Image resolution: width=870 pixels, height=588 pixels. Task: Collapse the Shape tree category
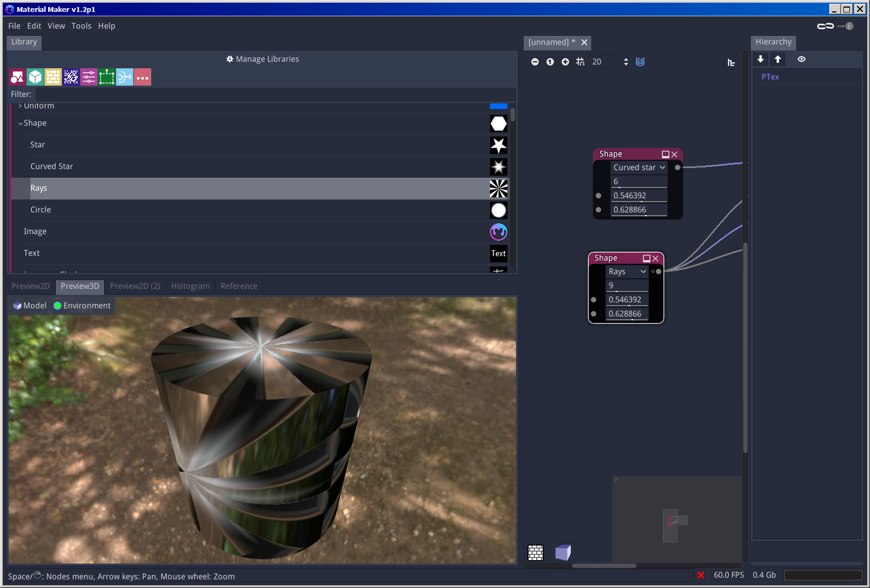click(x=21, y=124)
